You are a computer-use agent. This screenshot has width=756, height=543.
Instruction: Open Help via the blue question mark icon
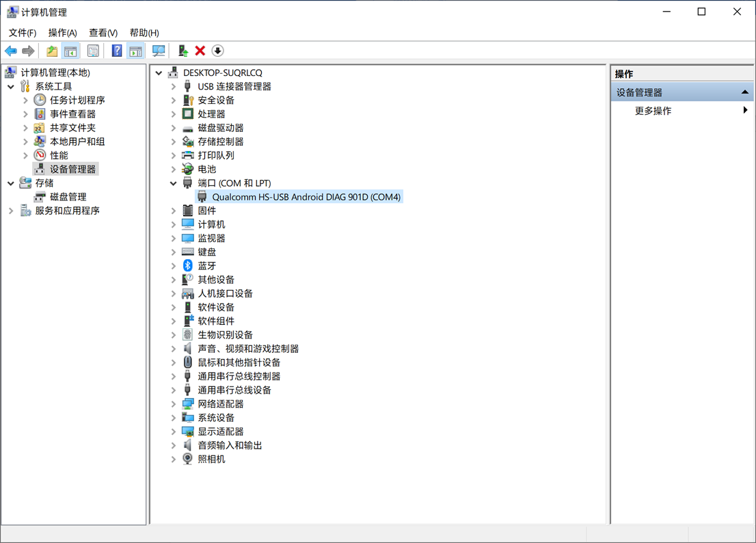coord(117,51)
